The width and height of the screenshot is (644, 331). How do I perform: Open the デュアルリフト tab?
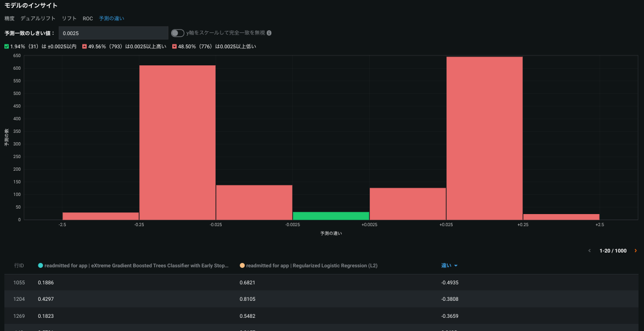tap(38, 18)
